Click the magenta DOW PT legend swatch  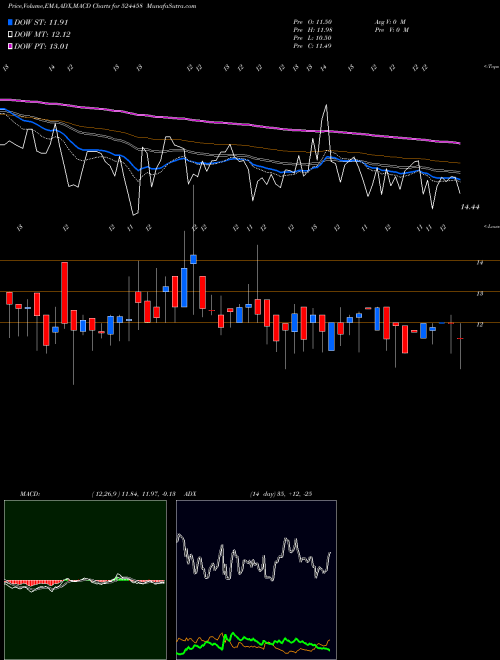click(x=10, y=46)
